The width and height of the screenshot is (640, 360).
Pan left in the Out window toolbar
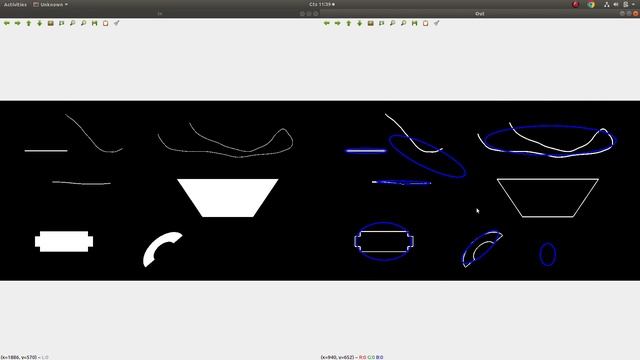327,23
